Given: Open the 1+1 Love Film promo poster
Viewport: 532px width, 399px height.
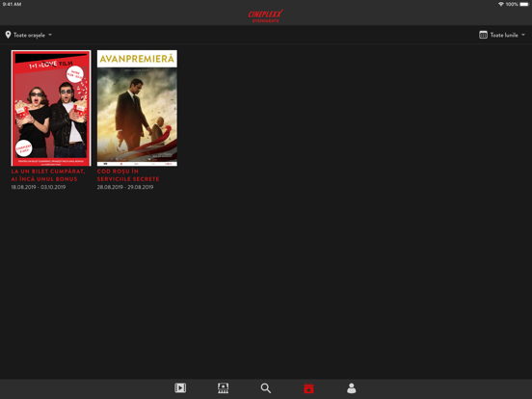Looking at the screenshot, I should point(51,108).
